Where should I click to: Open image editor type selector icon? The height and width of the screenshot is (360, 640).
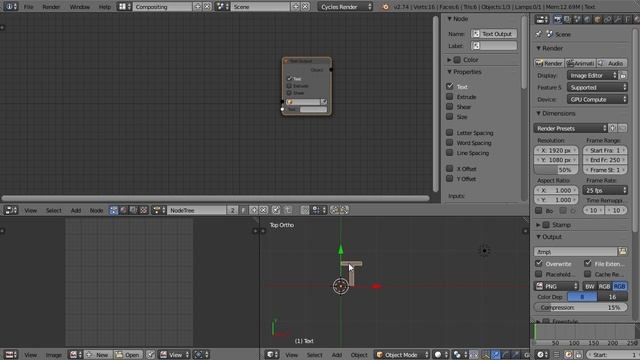[x=11, y=355]
